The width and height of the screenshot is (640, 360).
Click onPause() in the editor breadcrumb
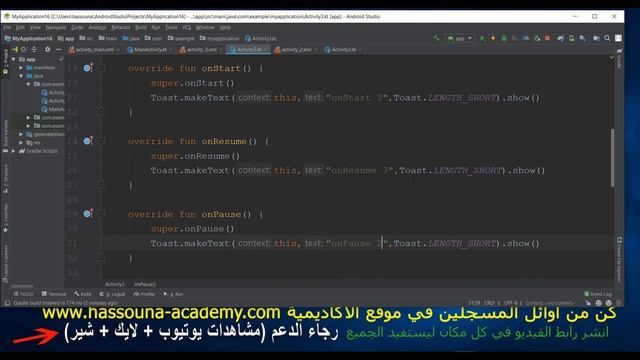point(145,284)
